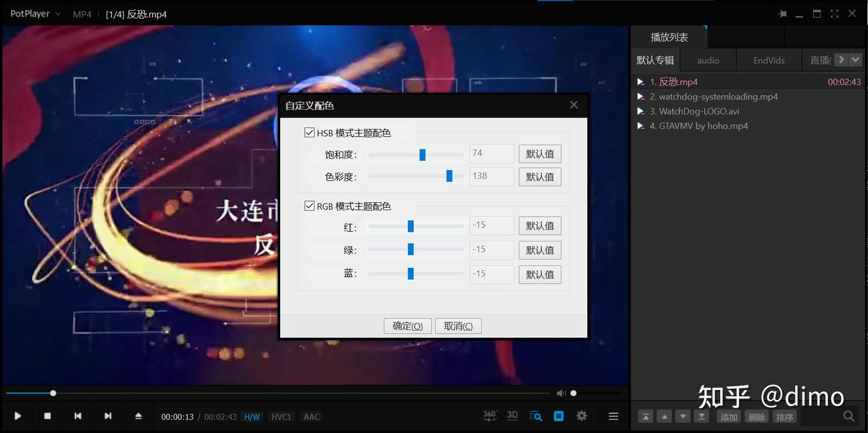
Task: Click the H/W decoding indicator
Action: [x=251, y=416]
